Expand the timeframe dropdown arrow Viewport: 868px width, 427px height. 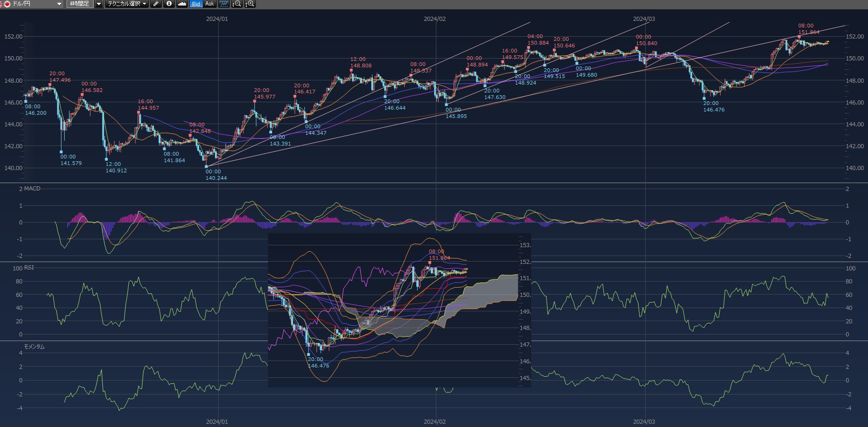(x=99, y=4)
